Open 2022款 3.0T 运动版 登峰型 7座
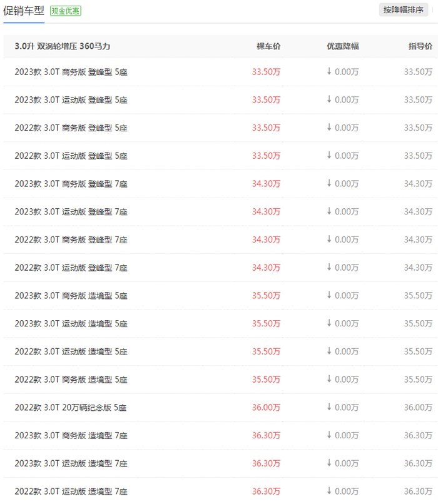This screenshot has width=438, height=504. tap(71, 268)
